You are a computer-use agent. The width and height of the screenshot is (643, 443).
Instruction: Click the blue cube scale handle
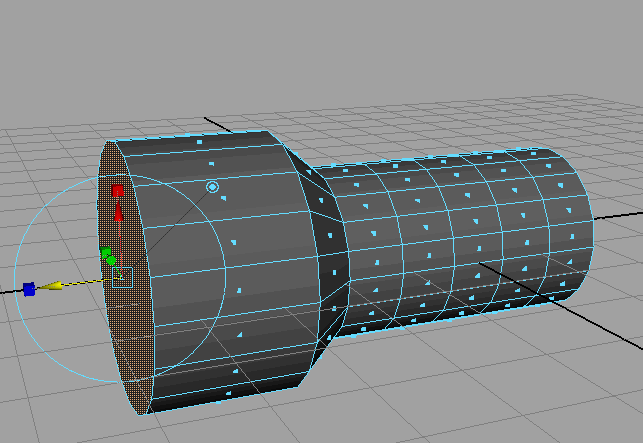29,289
